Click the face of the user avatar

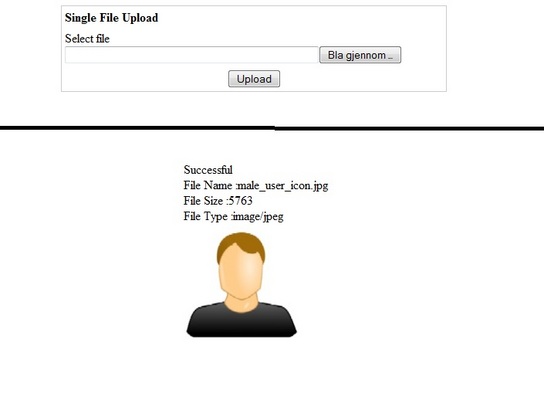coord(240,276)
